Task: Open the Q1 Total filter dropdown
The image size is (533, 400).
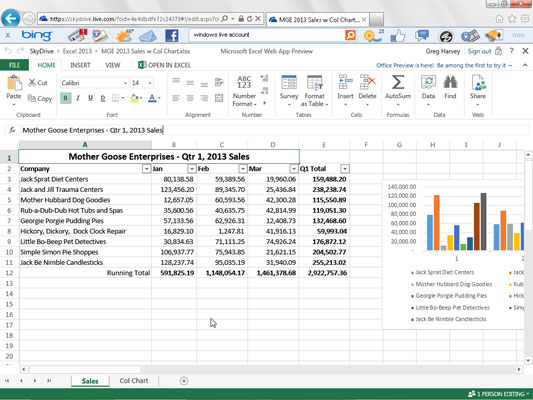Action: [x=345, y=169]
